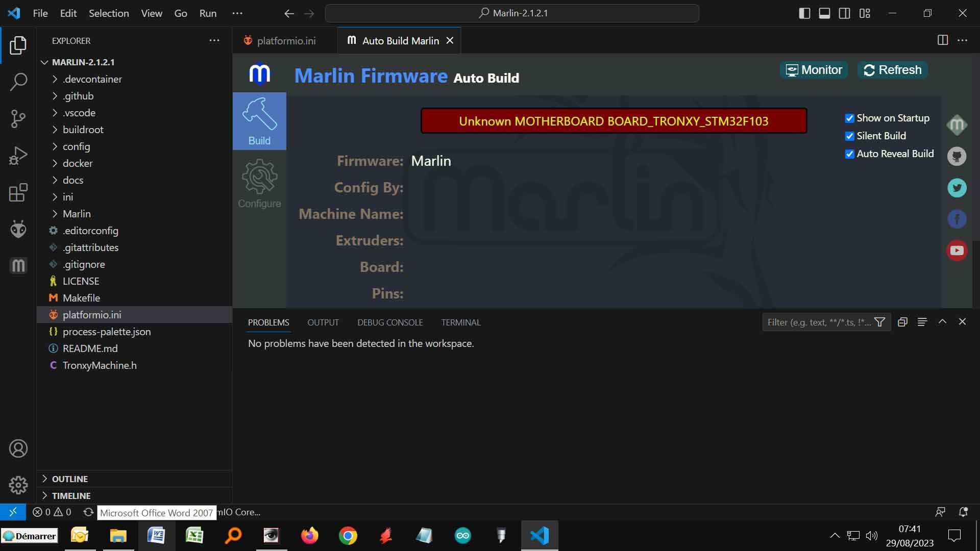Open the Run menu

(x=208, y=13)
